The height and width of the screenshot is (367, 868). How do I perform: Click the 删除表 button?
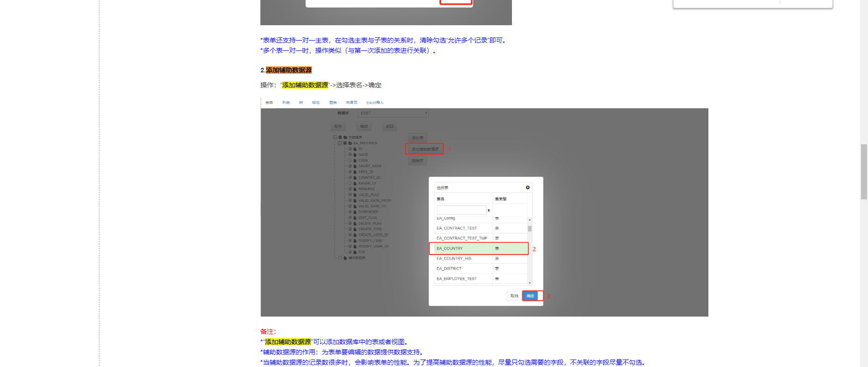pyautogui.click(x=418, y=161)
